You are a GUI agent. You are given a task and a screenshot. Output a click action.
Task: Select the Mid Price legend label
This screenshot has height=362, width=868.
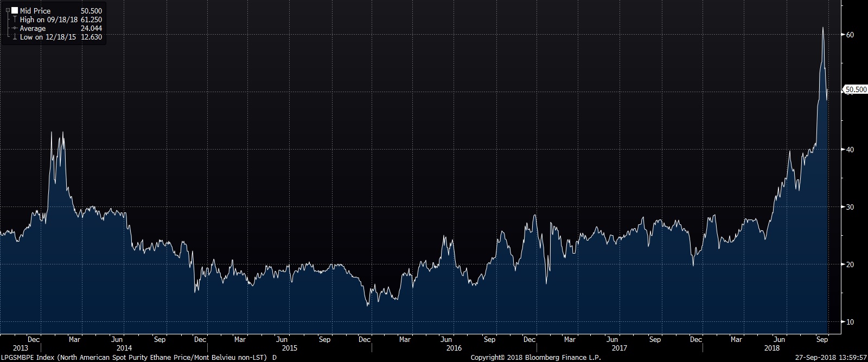pyautogui.click(x=35, y=11)
